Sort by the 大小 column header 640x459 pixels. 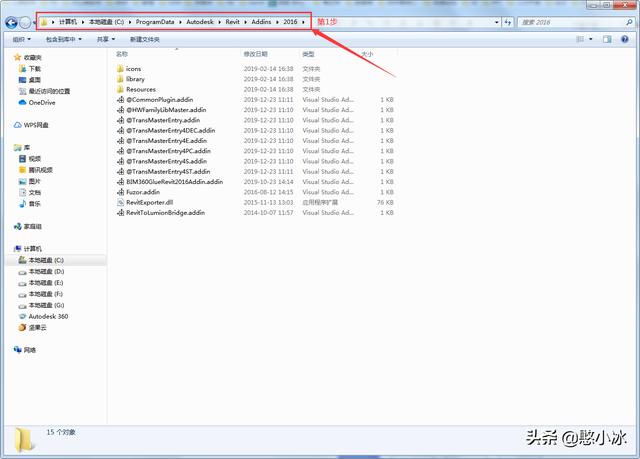pyautogui.click(x=367, y=54)
